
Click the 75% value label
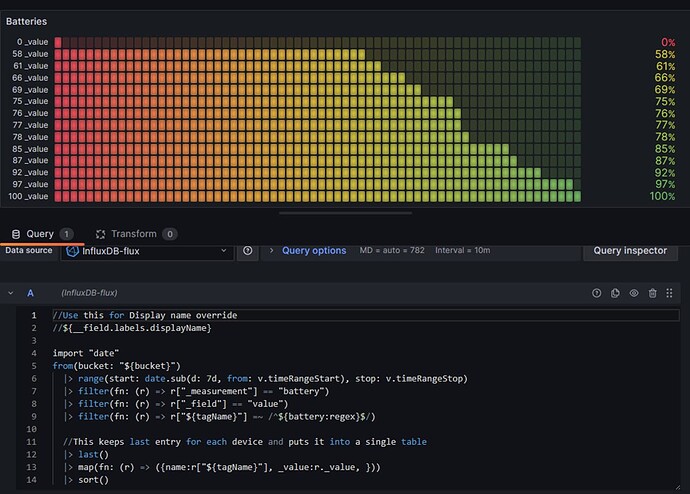click(665, 102)
